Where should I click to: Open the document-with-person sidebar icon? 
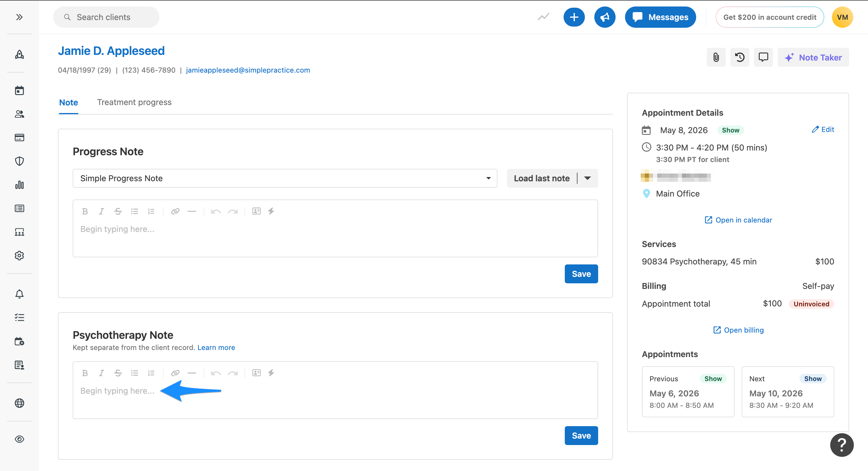pyautogui.click(x=19, y=365)
